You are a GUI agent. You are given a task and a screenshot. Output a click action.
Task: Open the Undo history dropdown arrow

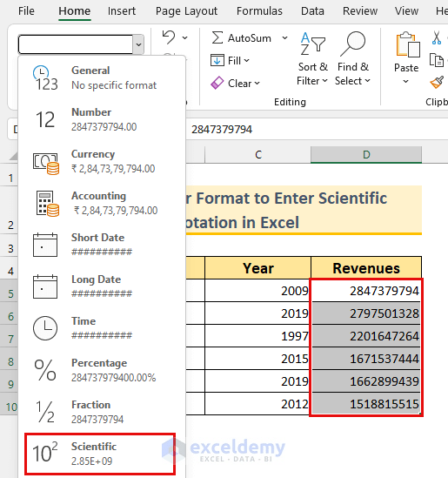tap(185, 38)
